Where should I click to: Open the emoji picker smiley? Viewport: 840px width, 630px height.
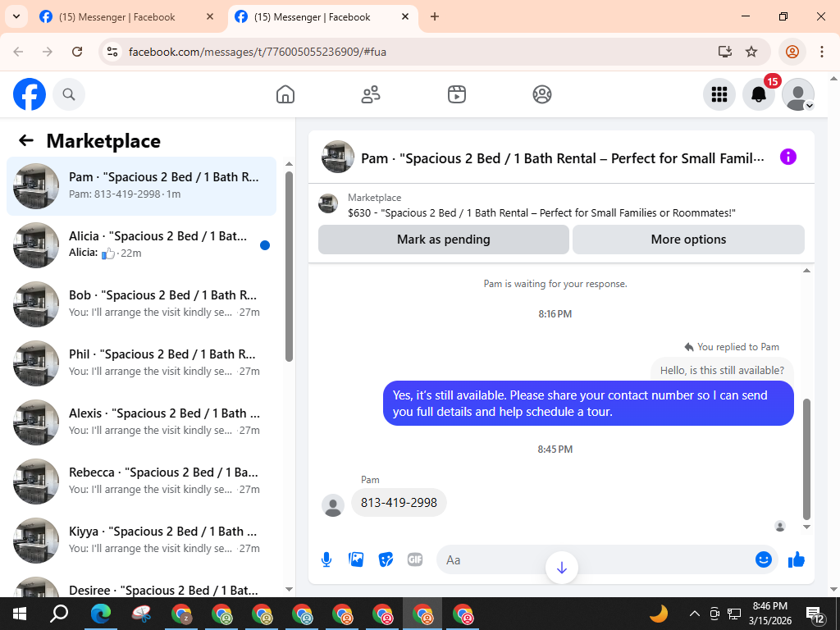click(764, 559)
